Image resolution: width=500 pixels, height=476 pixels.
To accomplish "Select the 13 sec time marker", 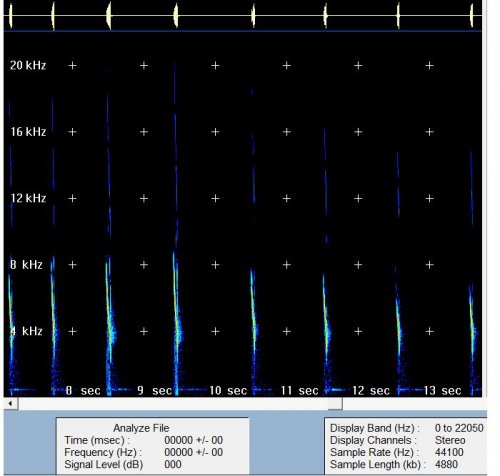I will [442, 390].
